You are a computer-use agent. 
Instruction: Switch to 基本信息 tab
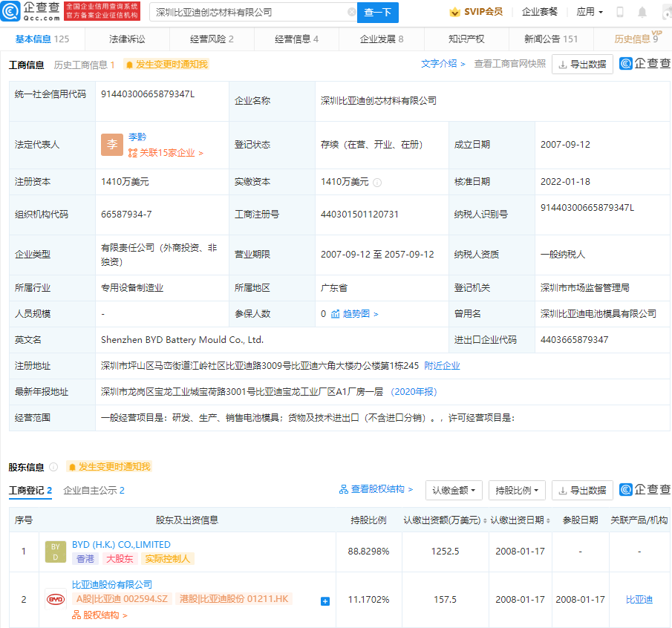point(42,39)
